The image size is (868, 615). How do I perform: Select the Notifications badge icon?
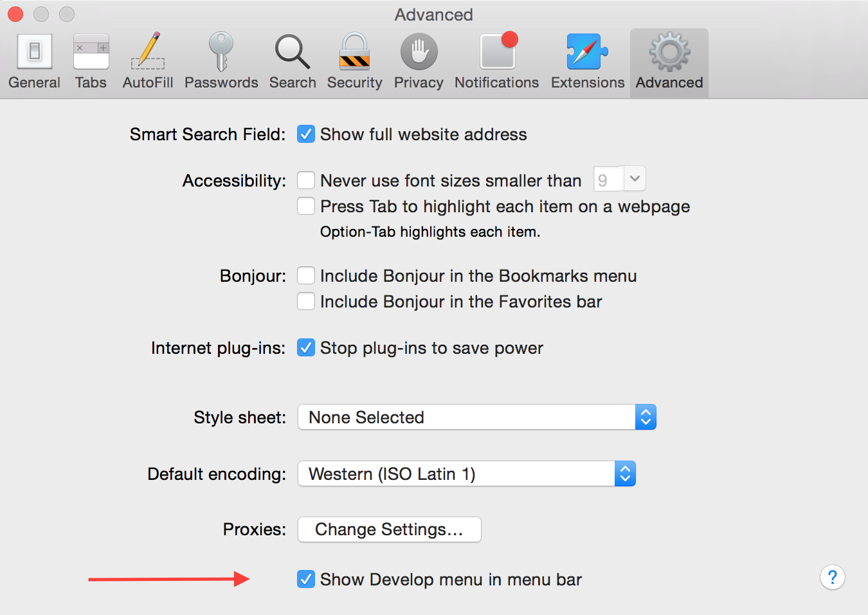coord(499,51)
